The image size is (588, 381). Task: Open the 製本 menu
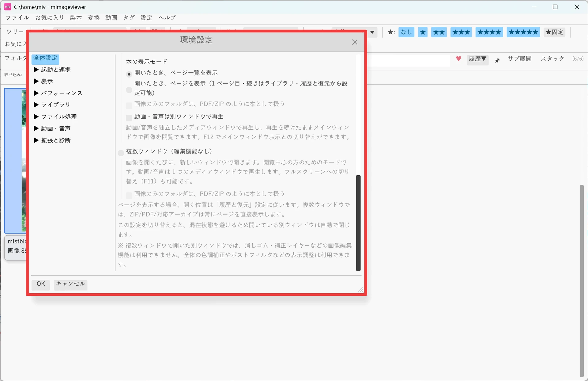pyautogui.click(x=76, y=18)
